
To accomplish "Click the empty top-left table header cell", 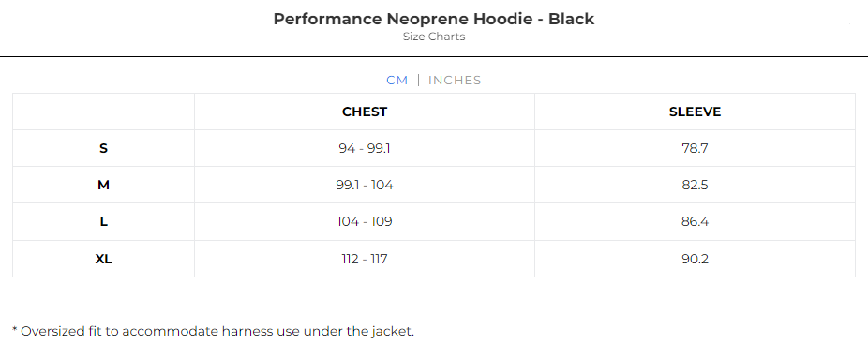I will [103, 112].
